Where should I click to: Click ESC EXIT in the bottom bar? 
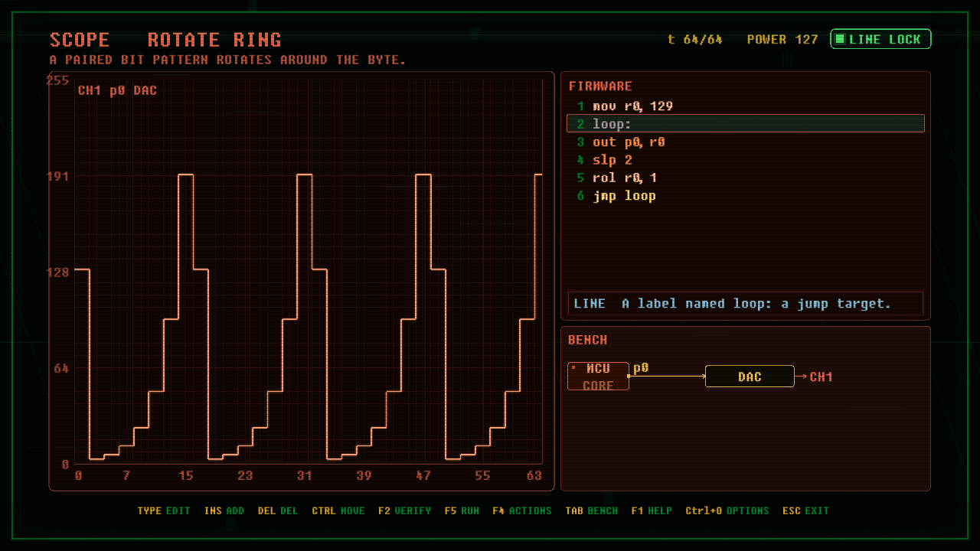pos(805,510)
